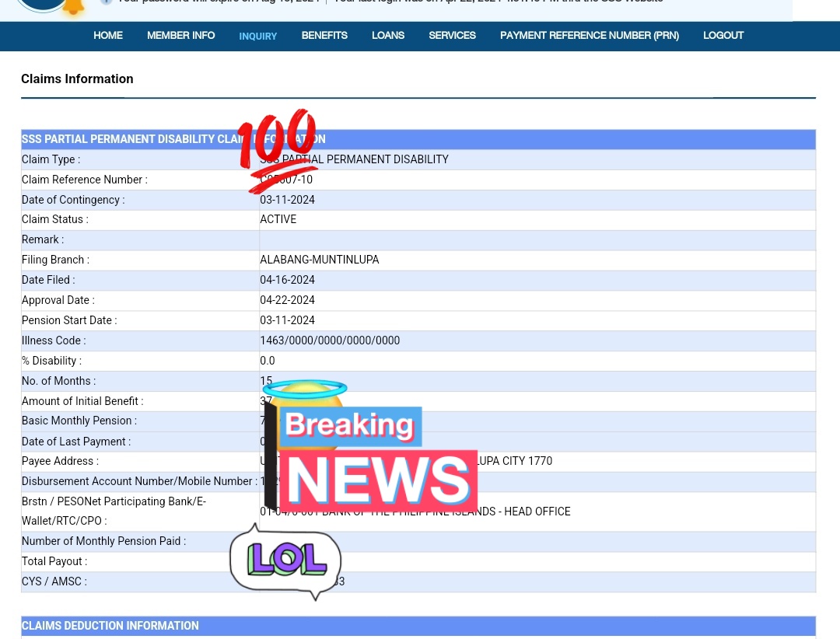Click the Number of Monthly Pension Paid label
Image resolution: width=840 pixels, height=639 pixels.
(104, 541)
